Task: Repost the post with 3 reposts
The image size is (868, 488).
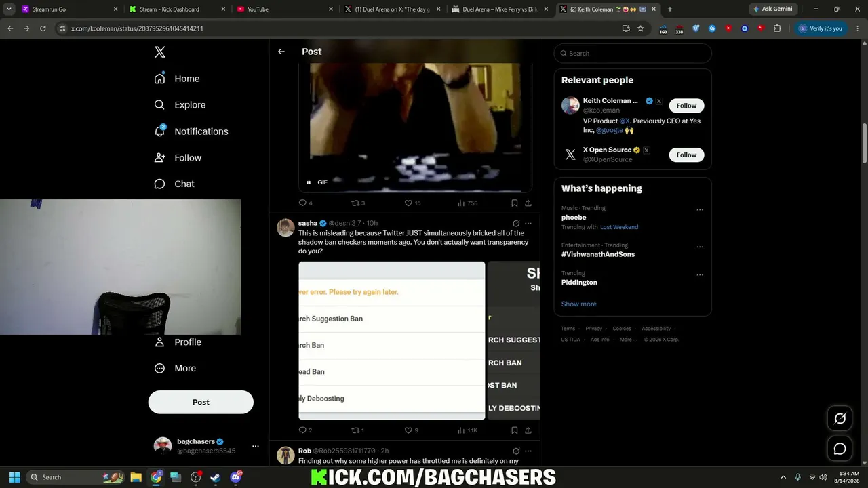Action: (x=357, y=203)
